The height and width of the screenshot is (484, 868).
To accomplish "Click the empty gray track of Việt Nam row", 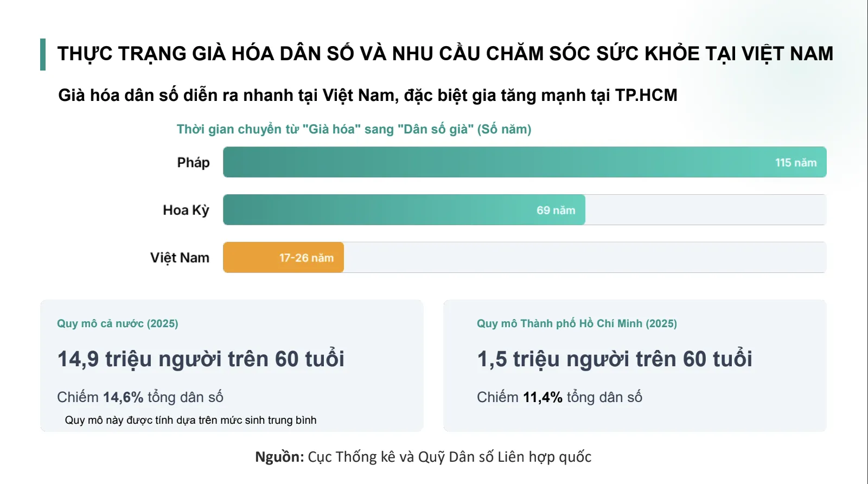I will (585, 258).
